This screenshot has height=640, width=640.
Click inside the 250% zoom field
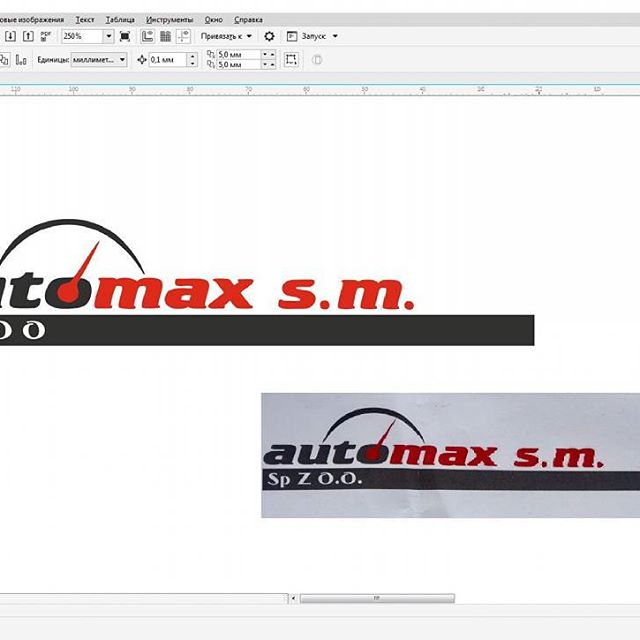coord(82,36)
